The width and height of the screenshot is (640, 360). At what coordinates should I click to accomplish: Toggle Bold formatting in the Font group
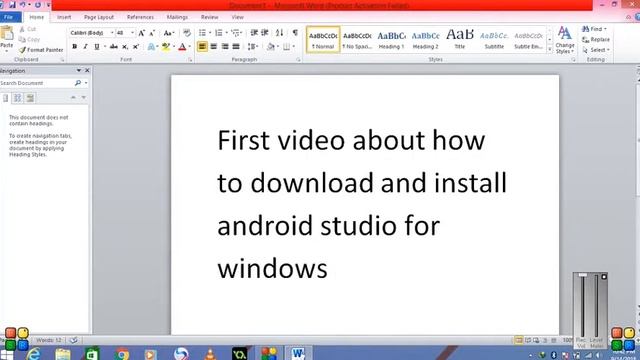74,47
